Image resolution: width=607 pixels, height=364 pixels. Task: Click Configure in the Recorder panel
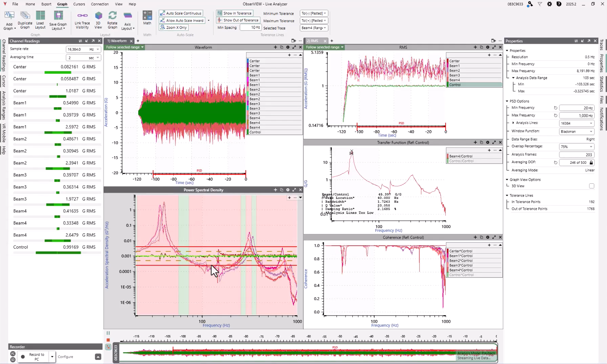point(66,357)
